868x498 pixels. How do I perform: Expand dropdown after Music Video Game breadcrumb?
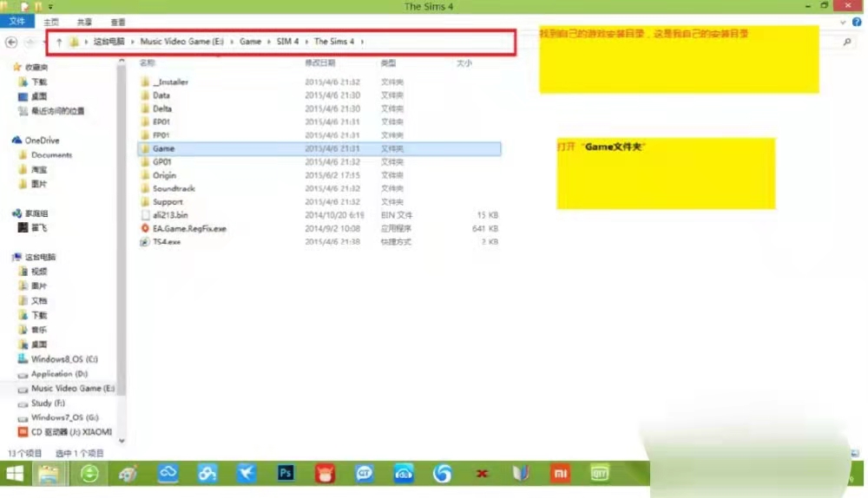coord(232,42)
